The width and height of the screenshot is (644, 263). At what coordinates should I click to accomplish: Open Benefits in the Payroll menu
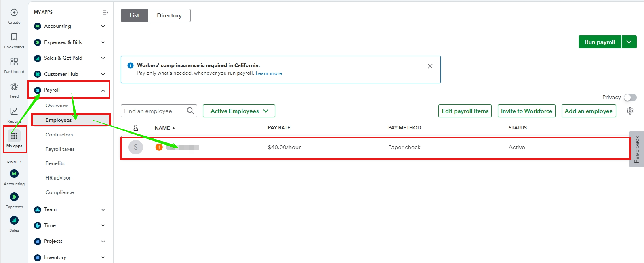[x=55, y=163]
